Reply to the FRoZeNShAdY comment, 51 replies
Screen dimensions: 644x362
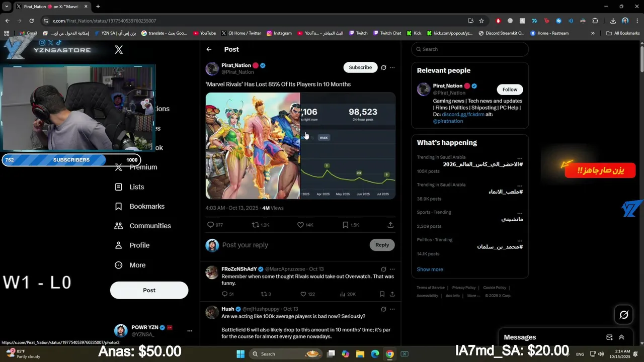pos(225,294)
